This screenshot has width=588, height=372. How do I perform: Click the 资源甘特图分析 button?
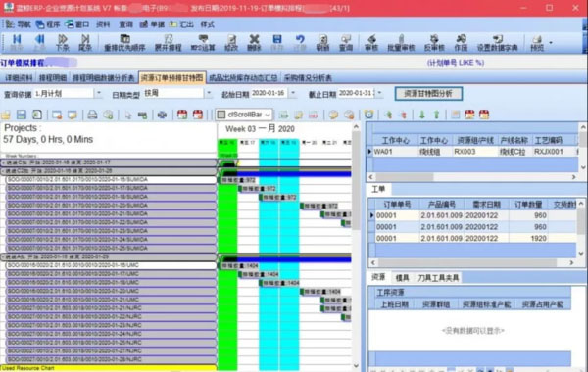click(428, 94)
